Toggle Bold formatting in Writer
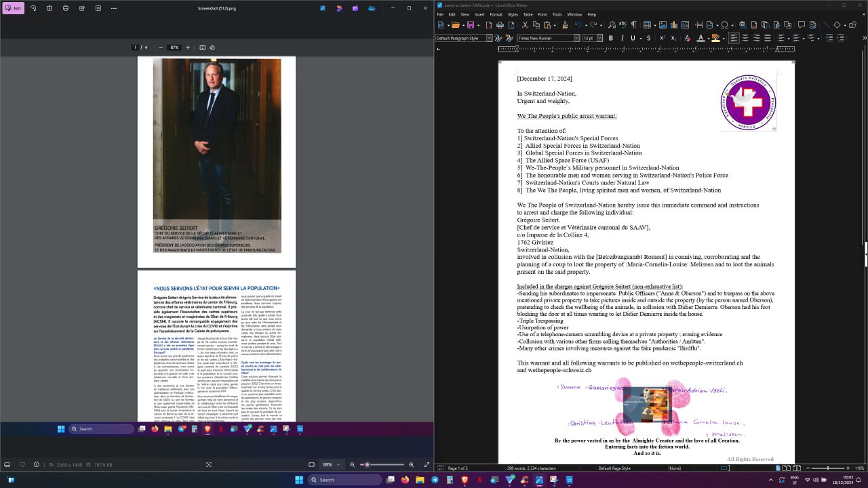 [610, 38]
